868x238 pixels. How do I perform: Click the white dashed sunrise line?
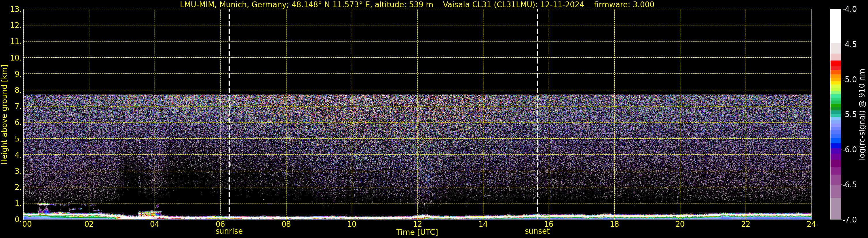[229, 101]
